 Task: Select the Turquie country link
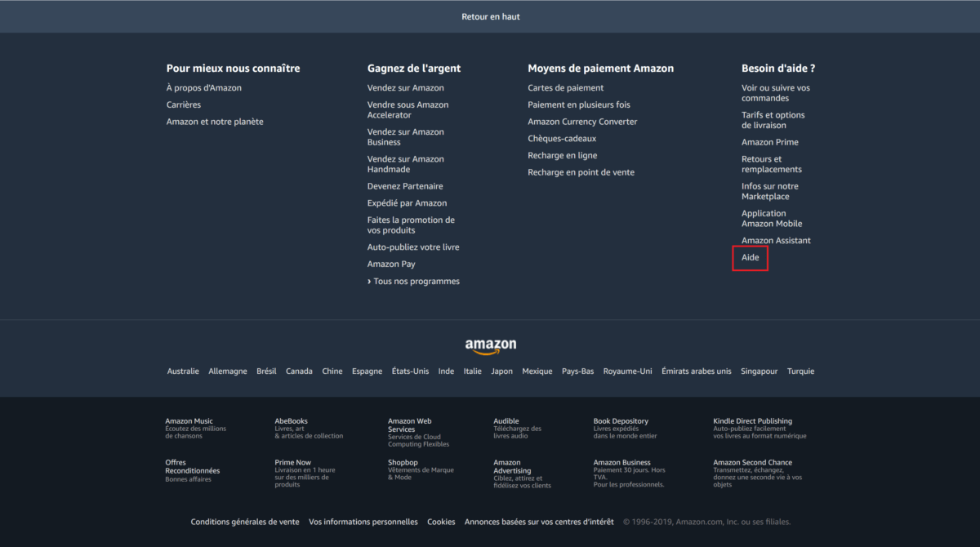[800, 371]
